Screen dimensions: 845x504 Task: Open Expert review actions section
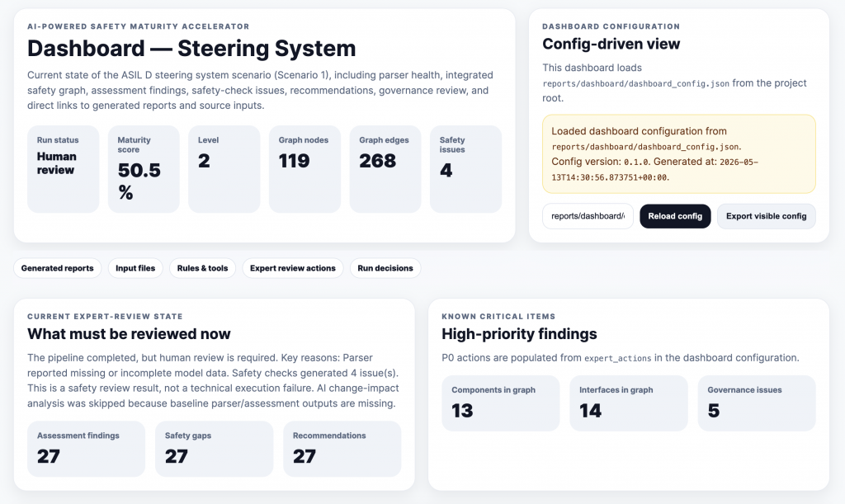click(293, 268)
